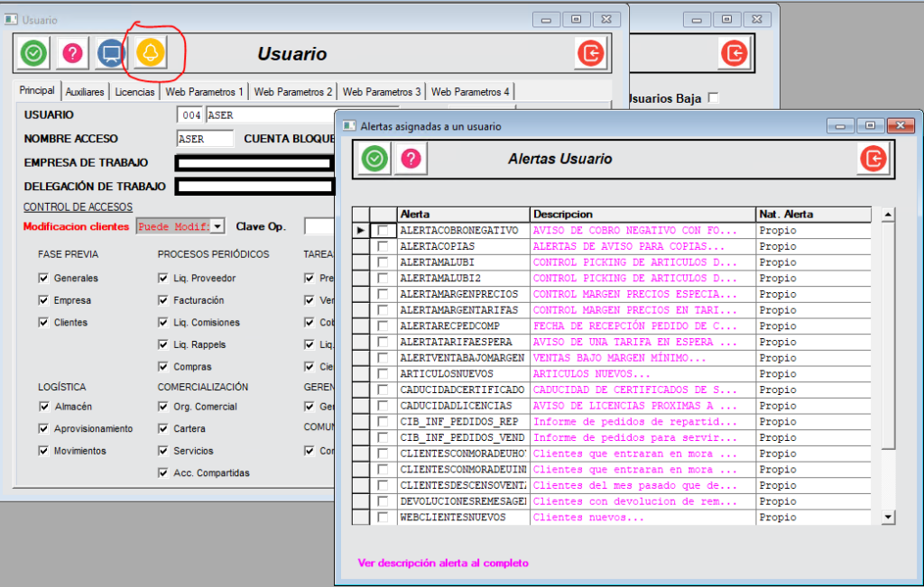
Task: Confirm with green checkmark in Alertas Usuario
Action: point(374,159)
